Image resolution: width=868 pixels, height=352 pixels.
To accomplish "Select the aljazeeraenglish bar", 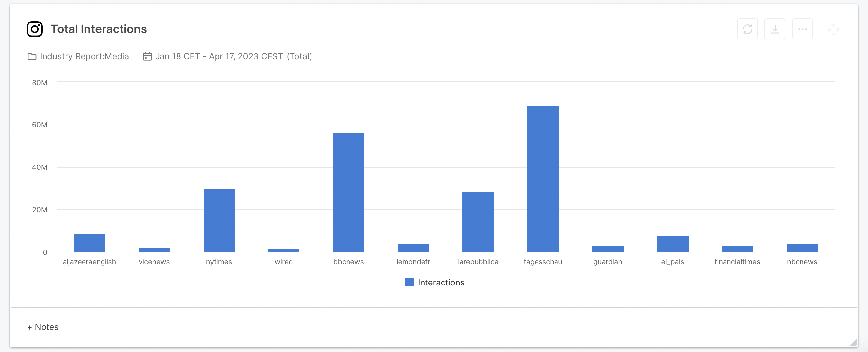I will tap(90, 243).
